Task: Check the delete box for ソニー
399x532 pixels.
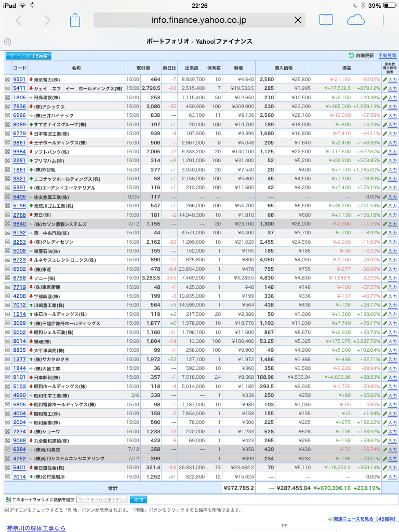Action: point(7,278)
